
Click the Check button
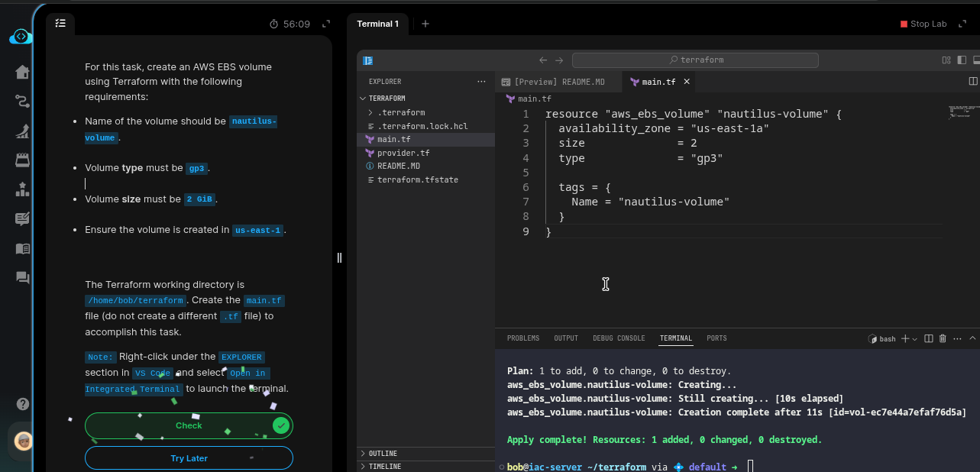pos(189,425)
